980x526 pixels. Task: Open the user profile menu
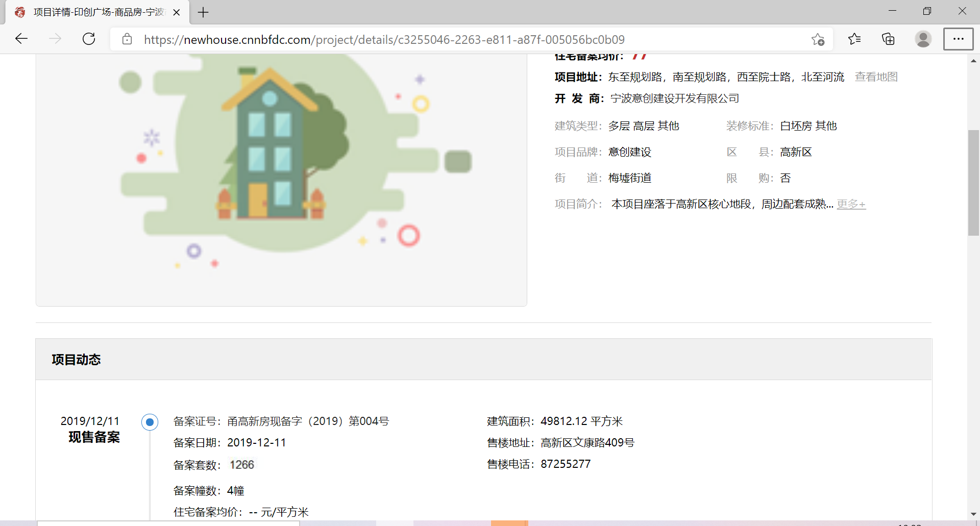pyautogui.click(x=923, y=39)
